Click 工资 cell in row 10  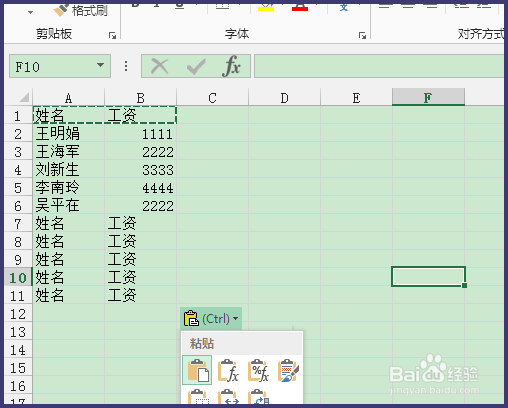coord(141,277)
